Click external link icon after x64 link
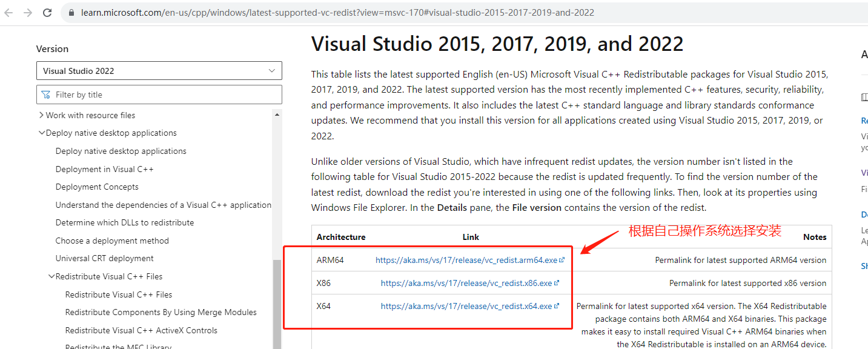Image resolution: width=868 pixels, height=349 pixels. pos(556,306)
